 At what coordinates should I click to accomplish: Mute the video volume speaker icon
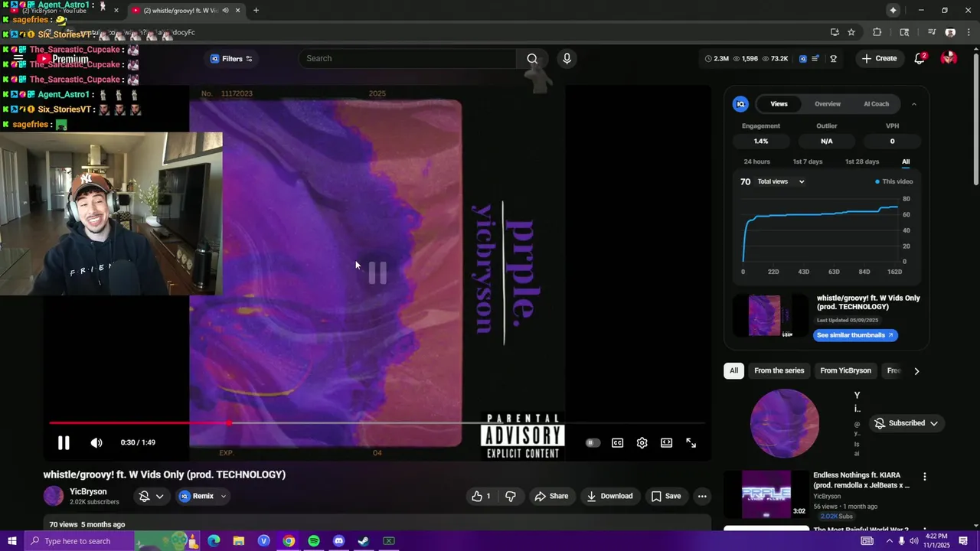tap(96, 442)
